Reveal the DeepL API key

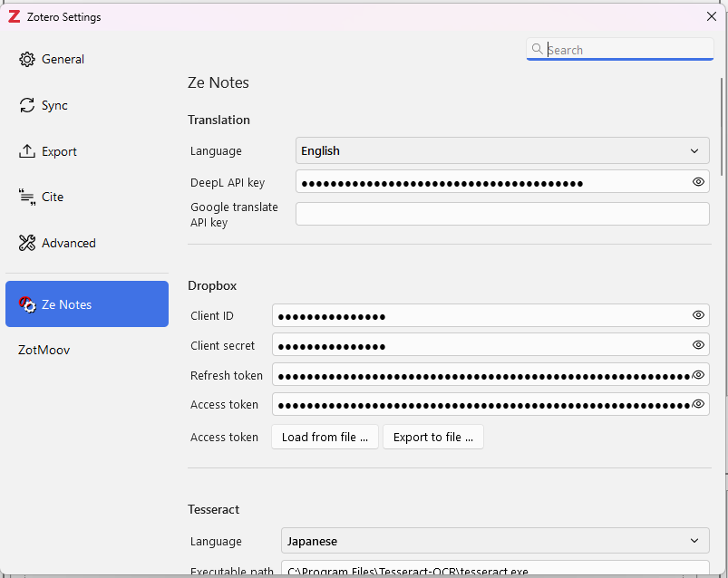coord(698,182)
